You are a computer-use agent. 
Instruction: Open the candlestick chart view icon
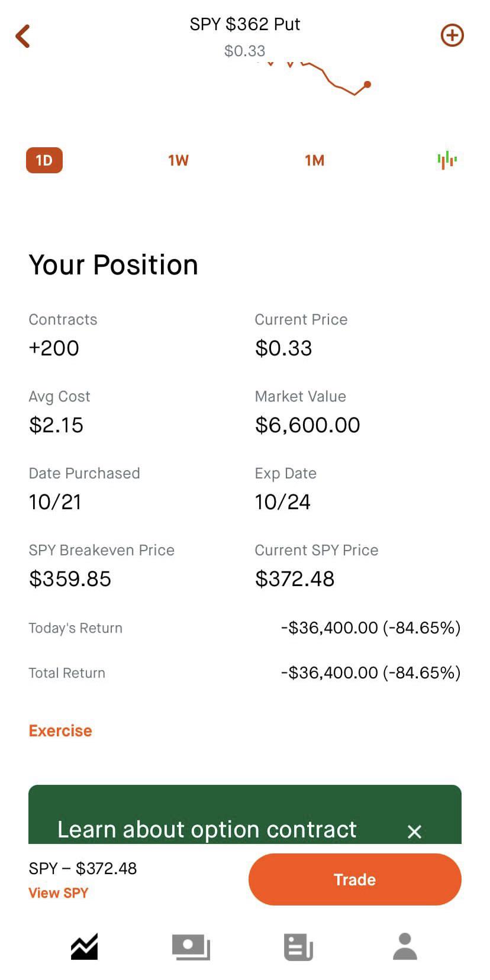(447, 160)
